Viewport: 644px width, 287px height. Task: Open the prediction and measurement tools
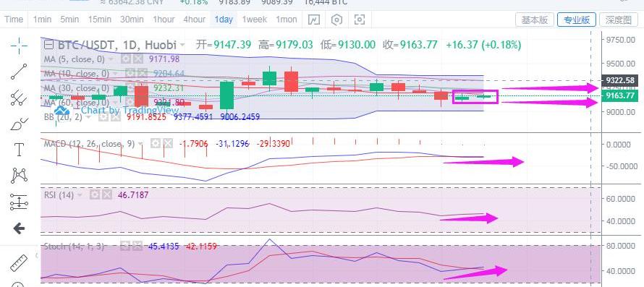[20, 202]
